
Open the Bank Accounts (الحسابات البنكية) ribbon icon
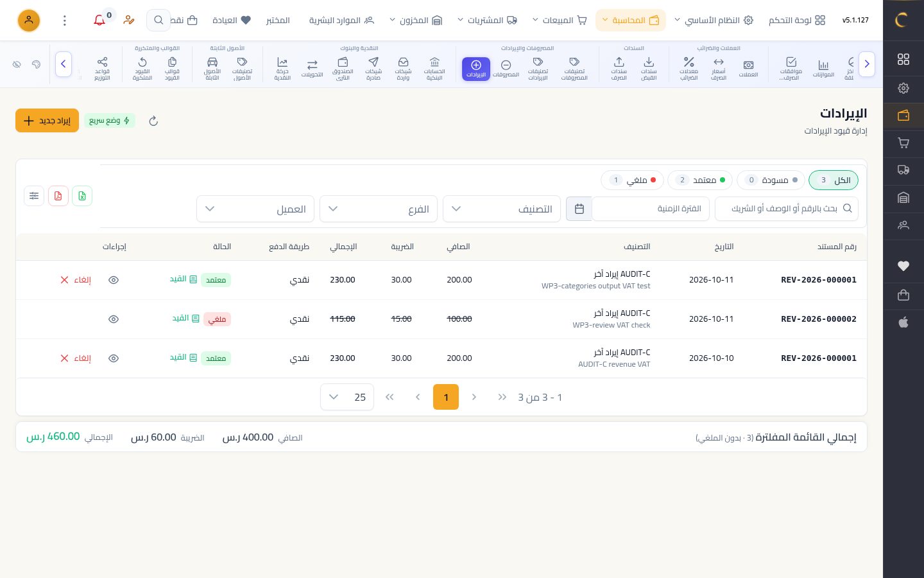tap(434, 68)
